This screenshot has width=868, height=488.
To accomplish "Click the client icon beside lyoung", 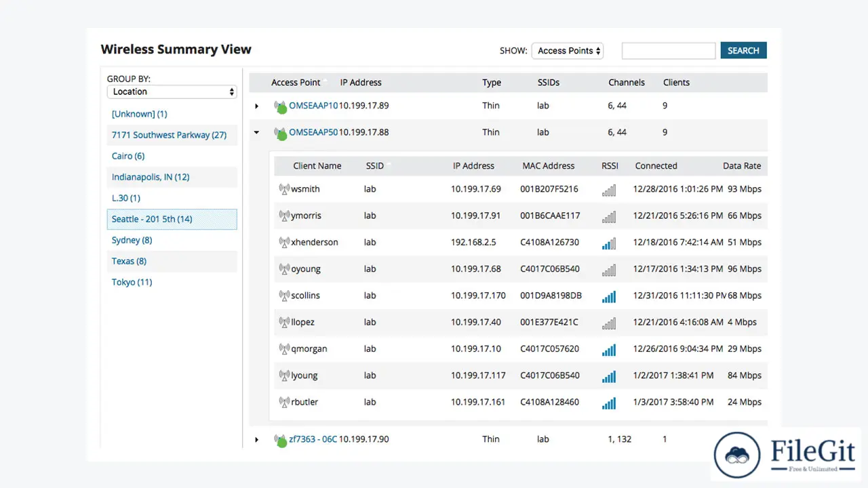I will pos(284,375).
